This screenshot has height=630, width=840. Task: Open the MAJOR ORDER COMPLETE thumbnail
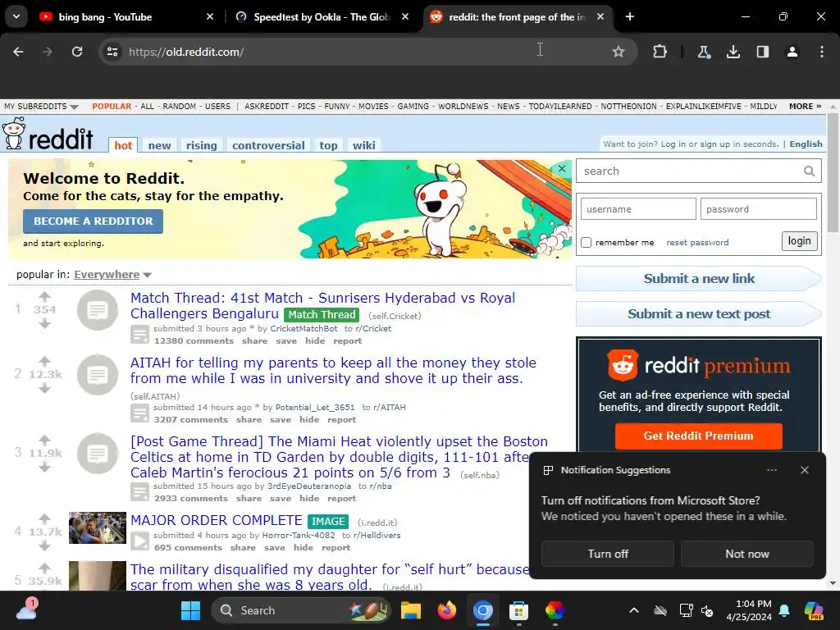pos(98,528)
